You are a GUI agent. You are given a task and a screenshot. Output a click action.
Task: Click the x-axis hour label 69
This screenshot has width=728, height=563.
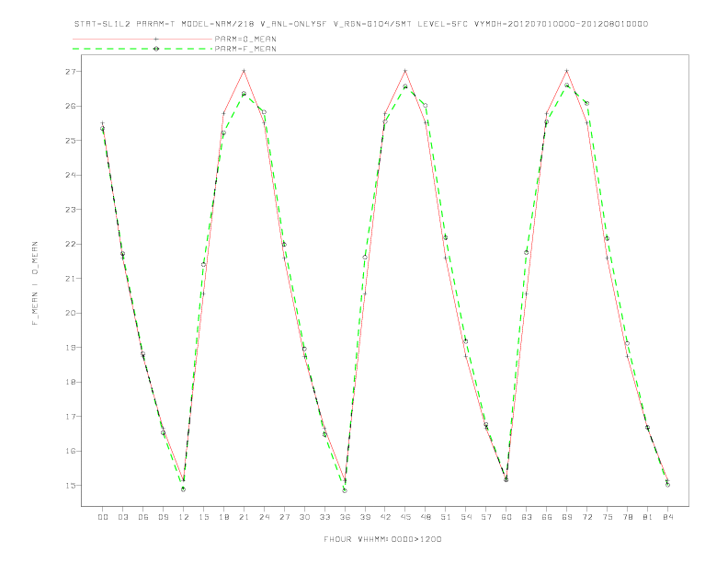[x=567, y=517]
